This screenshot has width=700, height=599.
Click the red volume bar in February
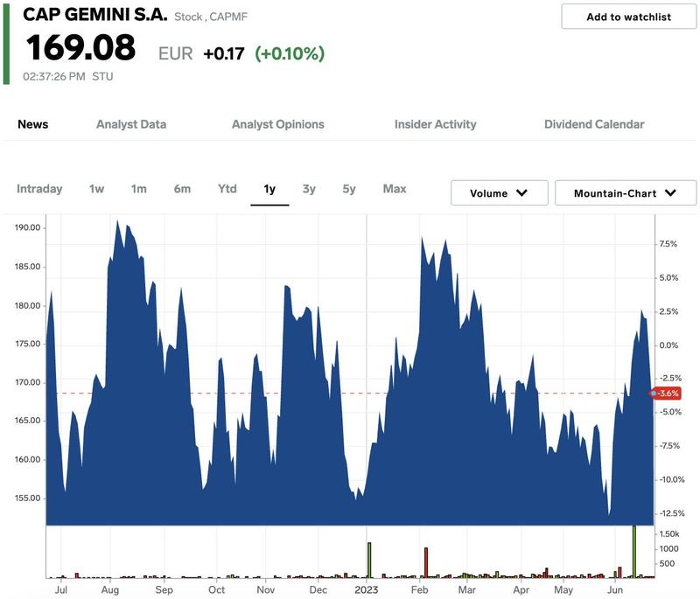click(x=426, y=562)
